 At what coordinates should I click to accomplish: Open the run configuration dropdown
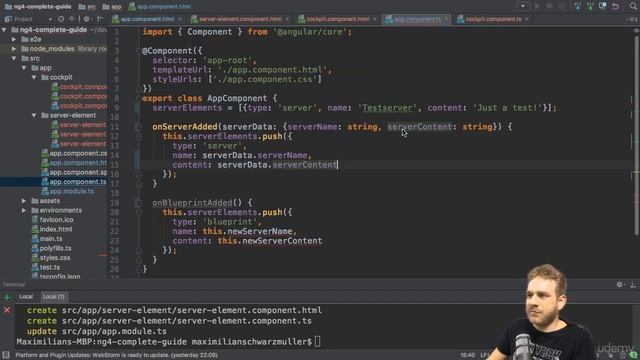(x=523, y=6)
